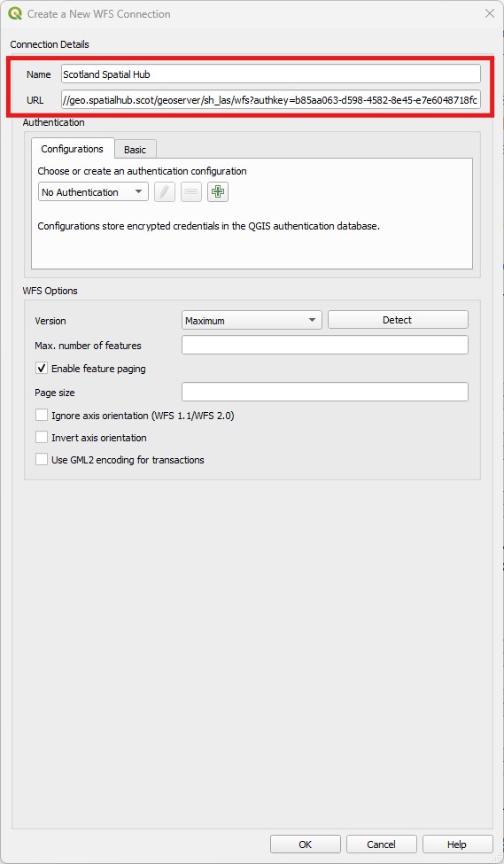
Task: Tick the Invert axis orientation checkbox
Action: click(x=42, y=438)
